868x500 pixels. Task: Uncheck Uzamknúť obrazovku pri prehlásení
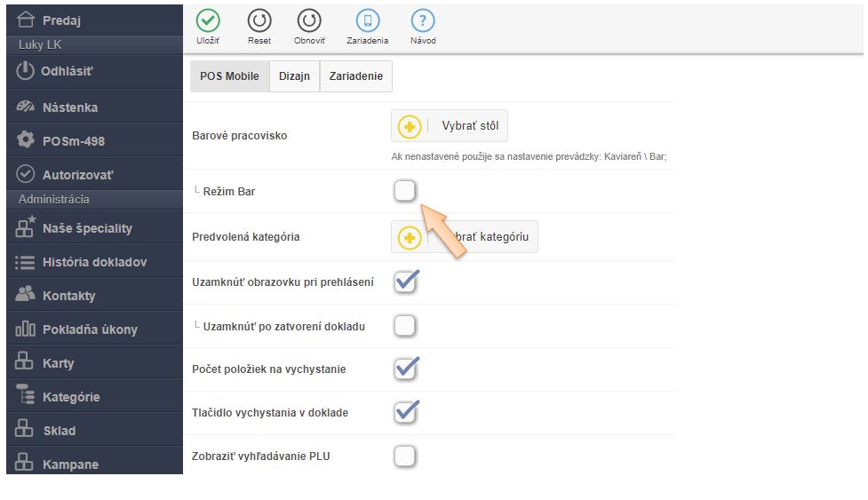405,282
